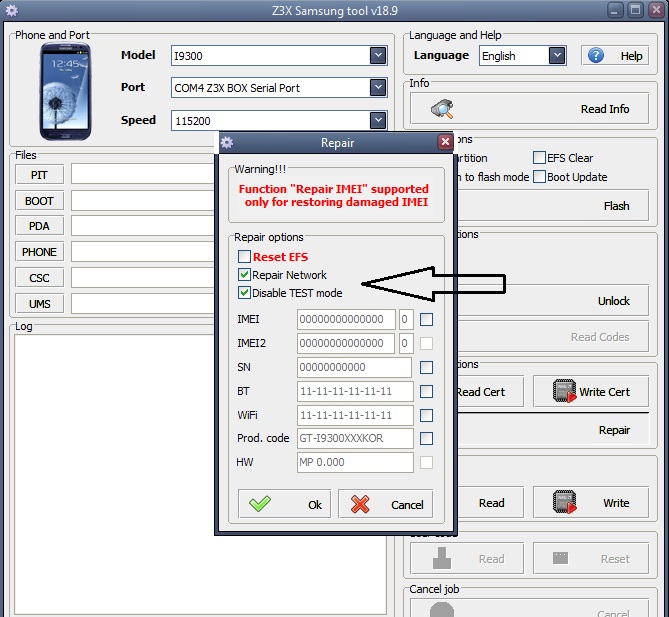Select the UMS file button
669x617 pixels.
point(39,304)
